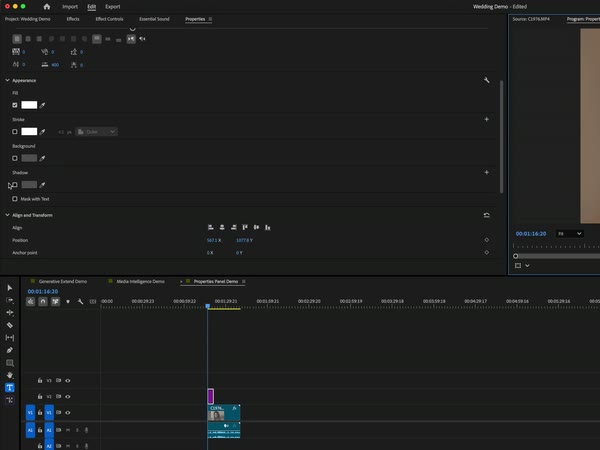Image resolution: width=600 pixels, height=450 pixels.
Task: Collapse Align and Transform section
Action: [7, 215]
